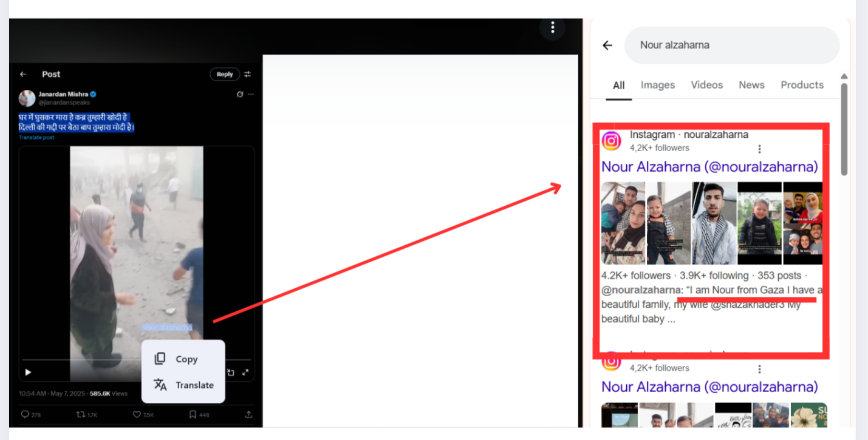The image size is (868, 440).
Task: Repost the post with 1.7K reposts
Action: 86,415
